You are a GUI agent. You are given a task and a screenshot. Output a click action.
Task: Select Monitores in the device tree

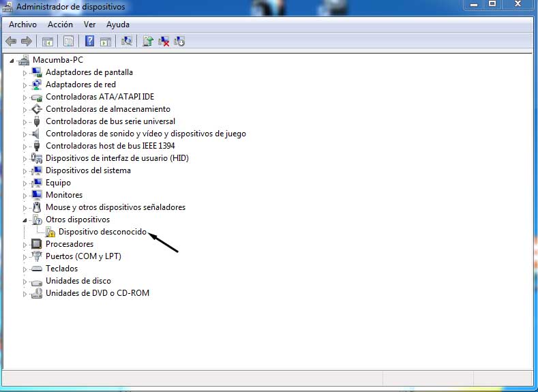(64, 195)
